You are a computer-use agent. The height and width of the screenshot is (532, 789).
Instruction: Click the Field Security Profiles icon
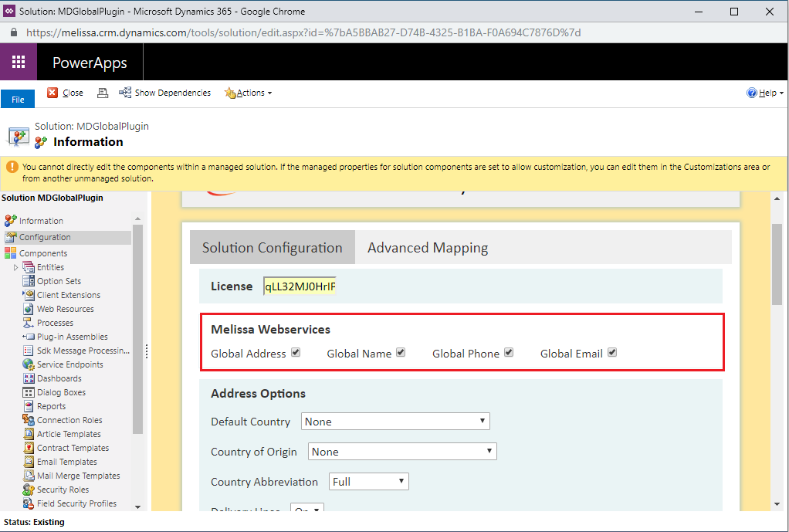point(29,503)
